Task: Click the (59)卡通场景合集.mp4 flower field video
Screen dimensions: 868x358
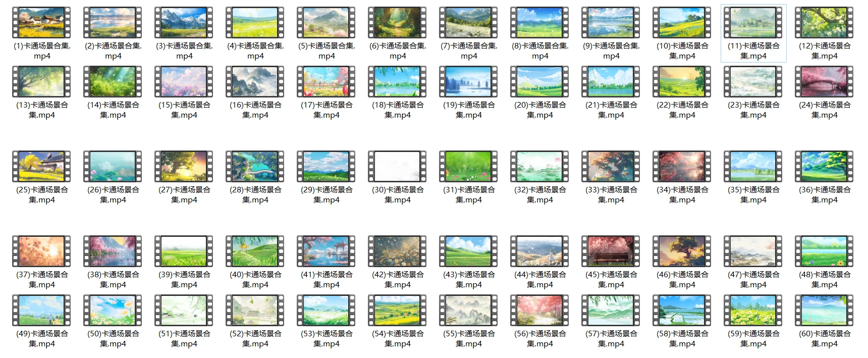Action: (753, 310)
